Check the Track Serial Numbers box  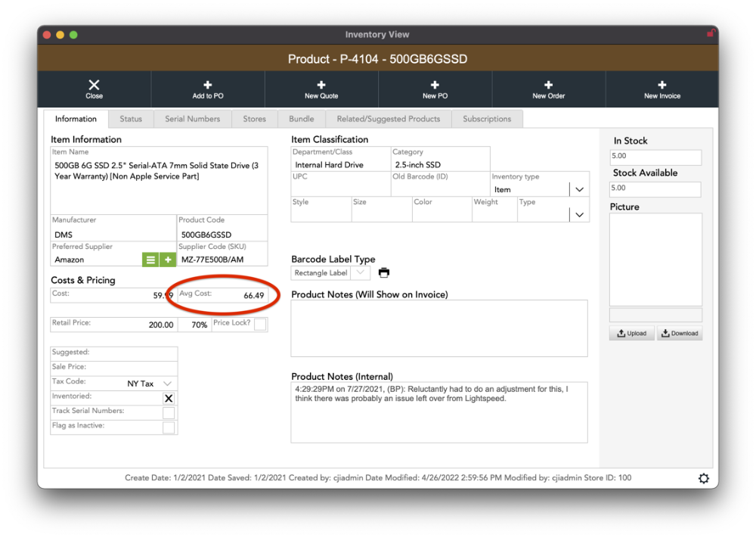tap(169, 413)
